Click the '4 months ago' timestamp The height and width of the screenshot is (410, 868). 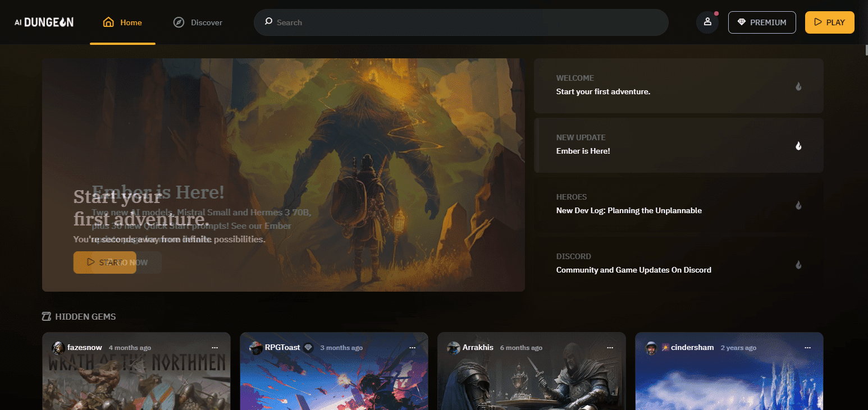[130, 348]
